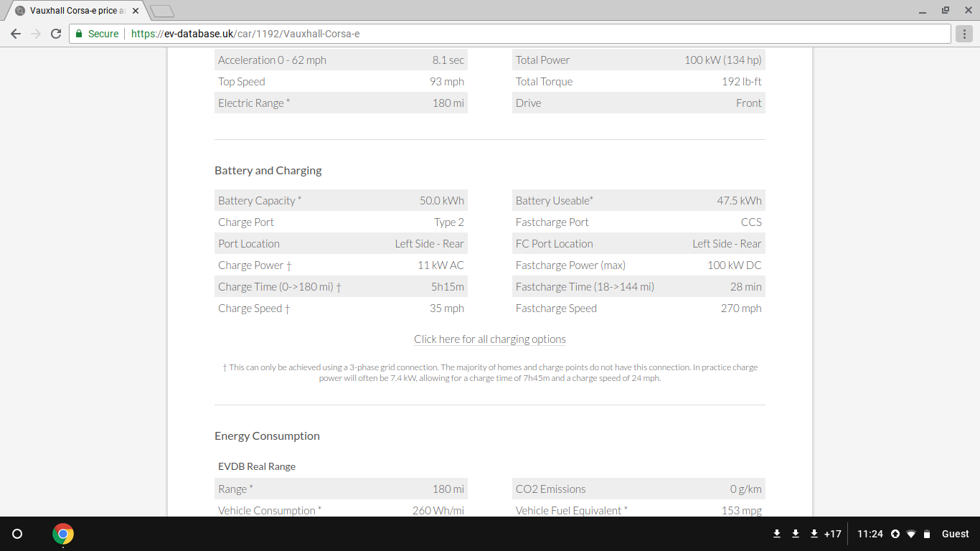Click the CO2 Emissions 0 g/km value
The width and height of the screenshot is (980, 551).
pyautogui.click(x=746, y=489)
